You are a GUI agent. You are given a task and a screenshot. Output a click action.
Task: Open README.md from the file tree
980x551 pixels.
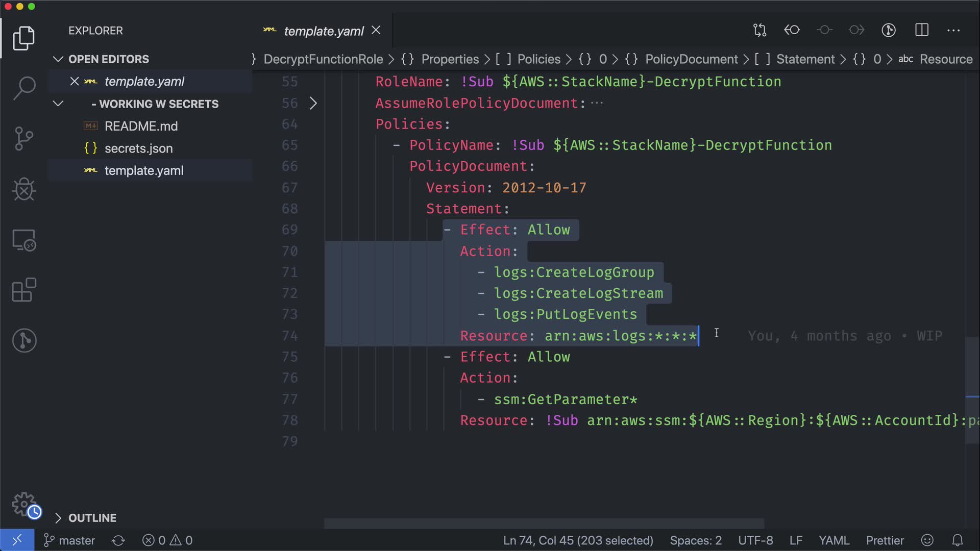141,126
